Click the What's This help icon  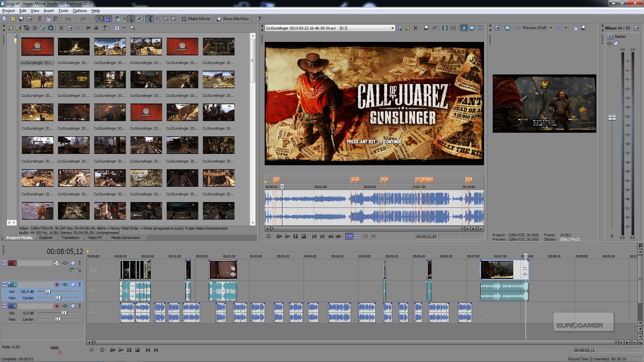tap(258, 19)
